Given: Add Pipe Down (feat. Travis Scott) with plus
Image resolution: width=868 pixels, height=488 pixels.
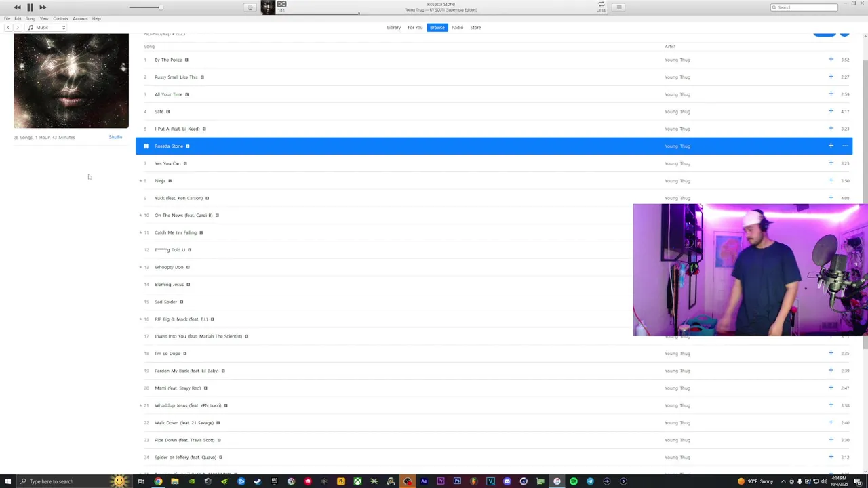Looking at the screenshot, I should (831, 440).
